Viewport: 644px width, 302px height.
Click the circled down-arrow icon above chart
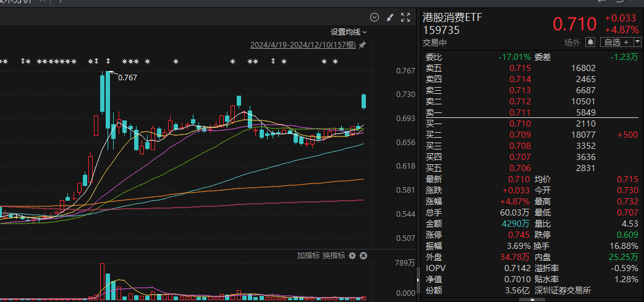[x=374, y=17]
